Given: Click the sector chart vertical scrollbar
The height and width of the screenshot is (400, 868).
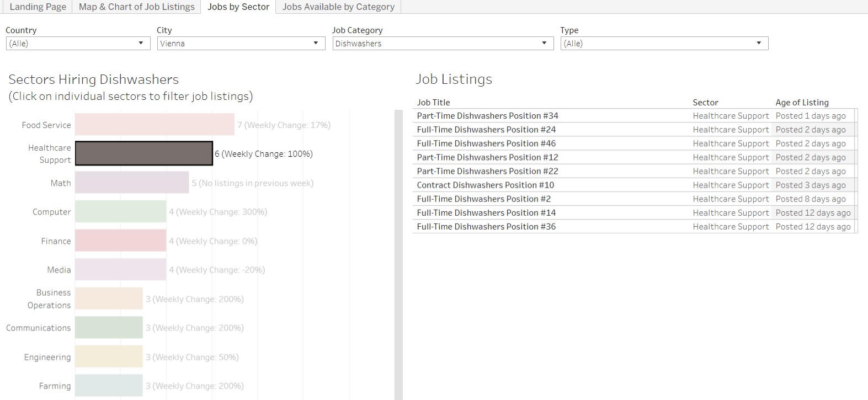Looking at the screenshot, I should (398, 254).
